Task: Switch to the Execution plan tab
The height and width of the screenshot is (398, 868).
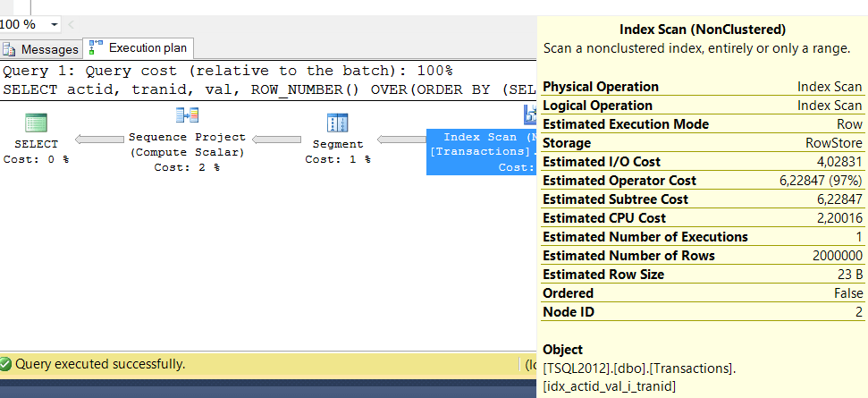Action: tap(139, 47)
